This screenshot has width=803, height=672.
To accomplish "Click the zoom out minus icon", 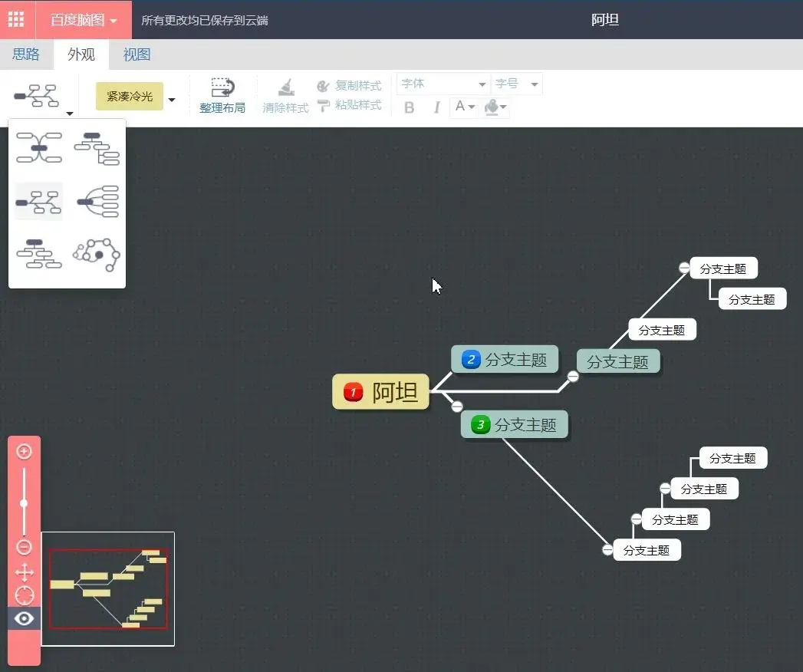I will coord(24,547).
